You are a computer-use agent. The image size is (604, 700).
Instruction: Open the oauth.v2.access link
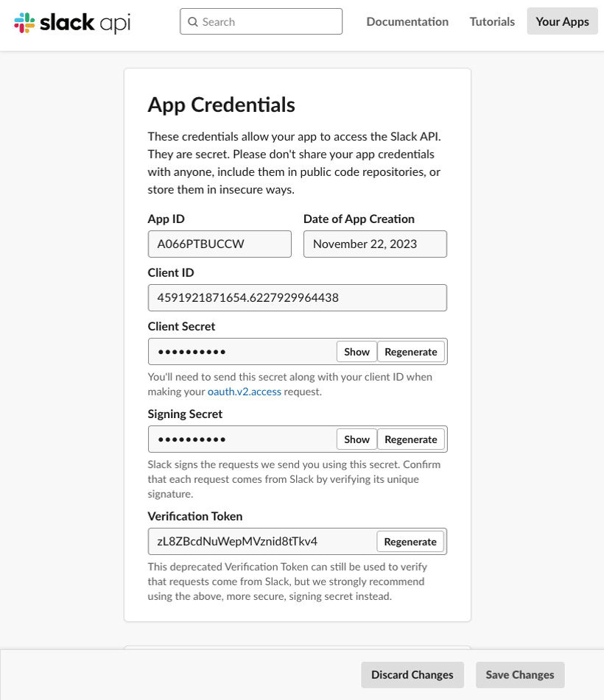[x=245, y=392]
